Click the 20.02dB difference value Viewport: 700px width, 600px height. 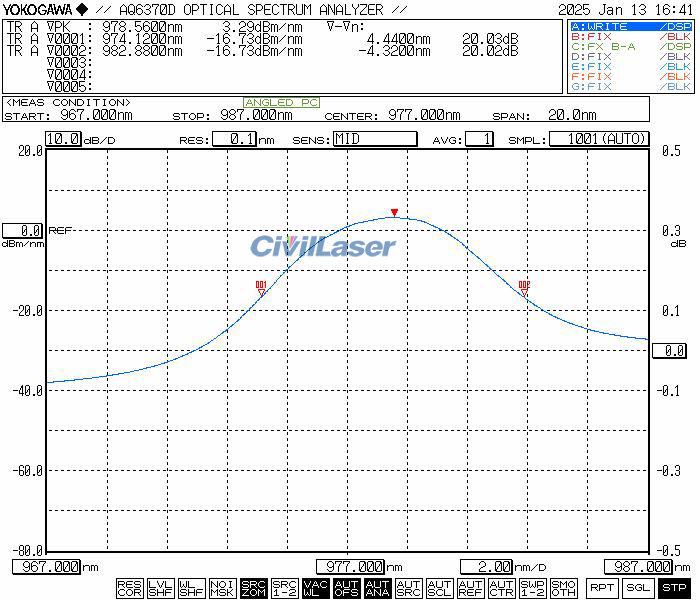[x=490, y=51]
